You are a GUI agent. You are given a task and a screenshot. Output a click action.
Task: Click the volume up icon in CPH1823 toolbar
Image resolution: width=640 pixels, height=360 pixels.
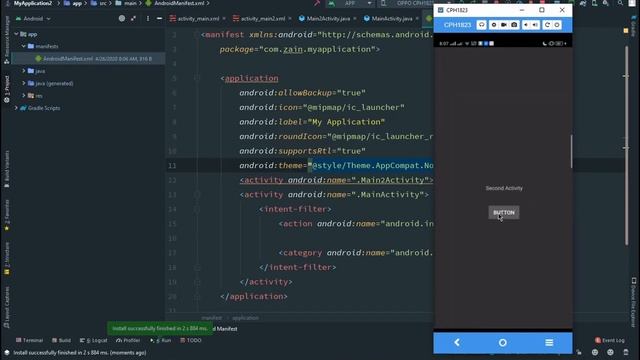[x=535, y=25]
